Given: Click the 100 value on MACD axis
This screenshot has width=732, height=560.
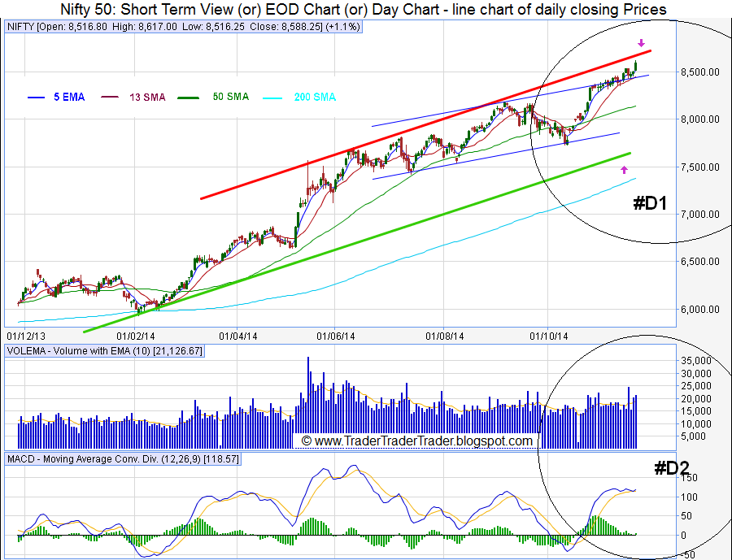Looking at the screenshot, I should [689, 497].
